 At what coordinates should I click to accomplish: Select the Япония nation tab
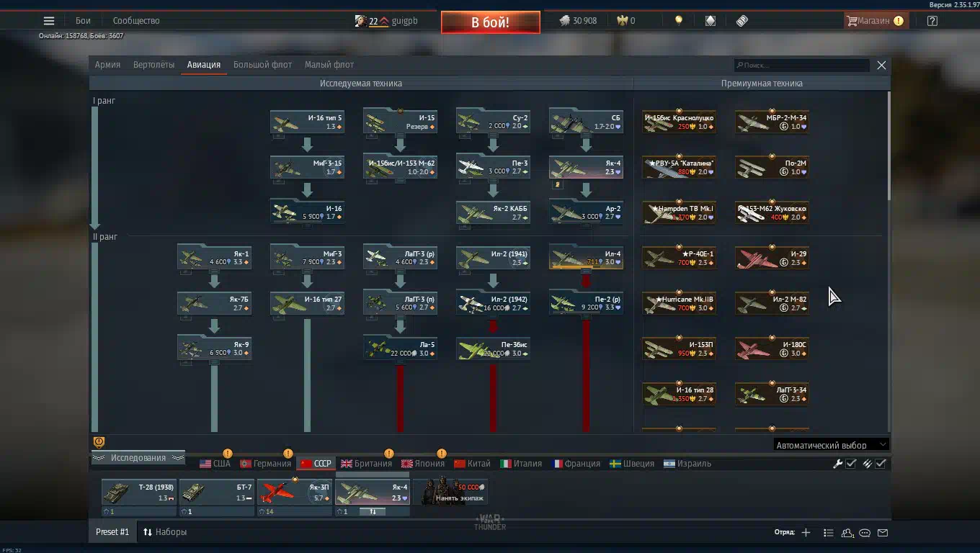click(422, 464)
